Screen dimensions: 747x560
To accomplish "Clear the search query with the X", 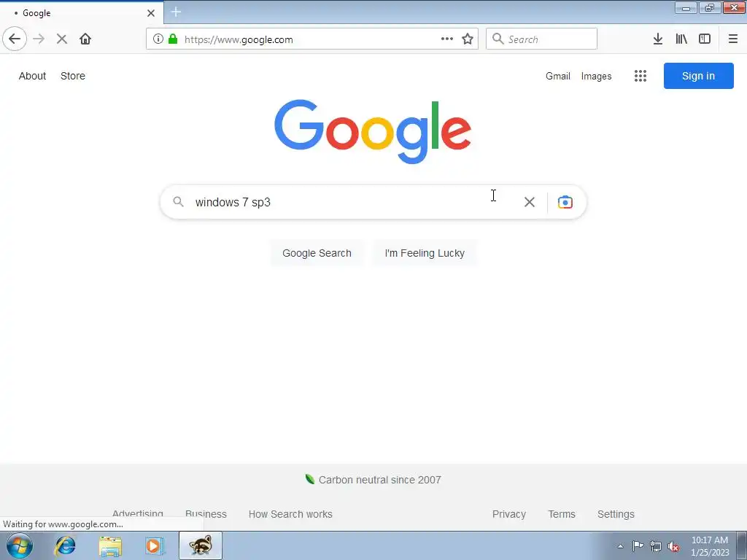I will (x=530, y=202).
